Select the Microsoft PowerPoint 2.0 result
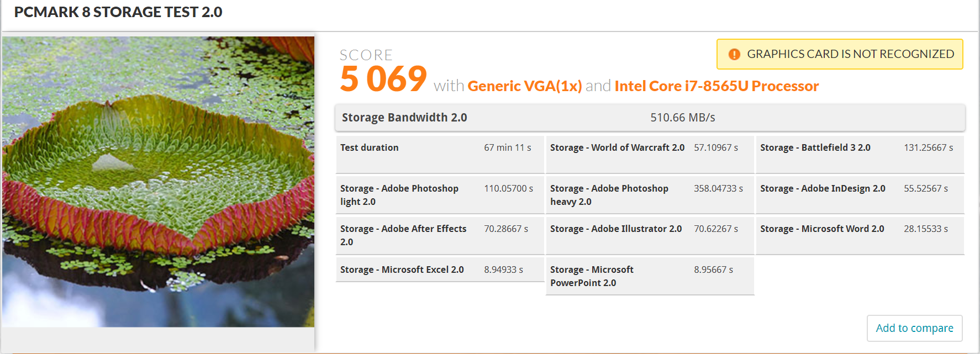Screen dimensions: 980x354 [649, 276]
